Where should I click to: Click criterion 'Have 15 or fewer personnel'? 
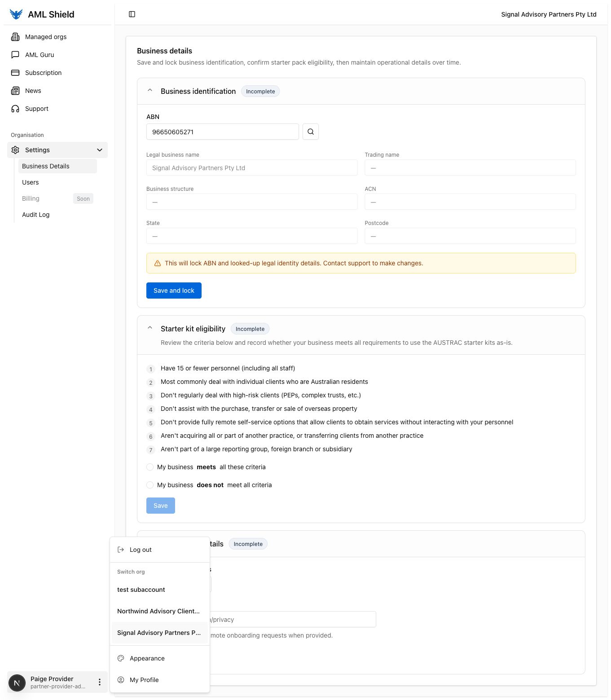(228, 368)
